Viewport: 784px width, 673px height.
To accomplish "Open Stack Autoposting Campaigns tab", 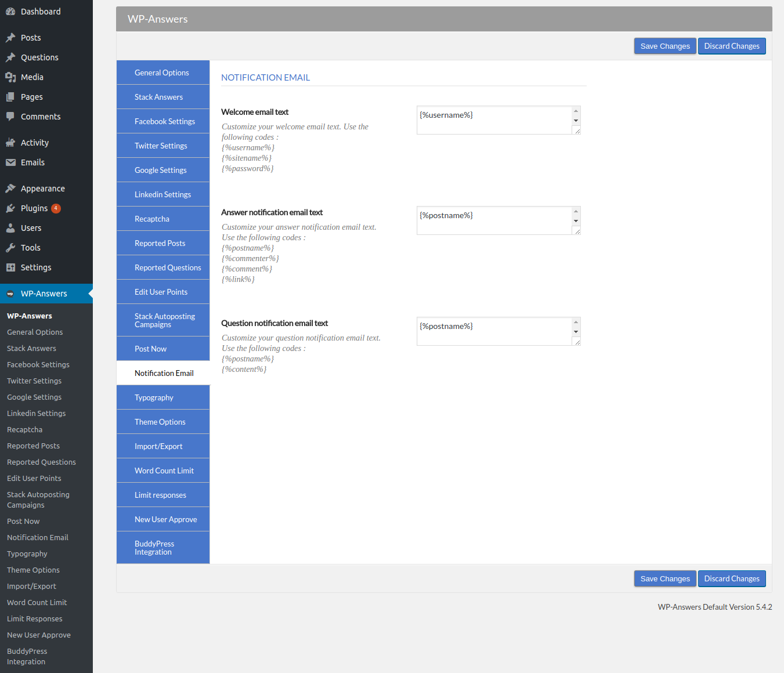I will pyautogui.click(x=163, y=320).
